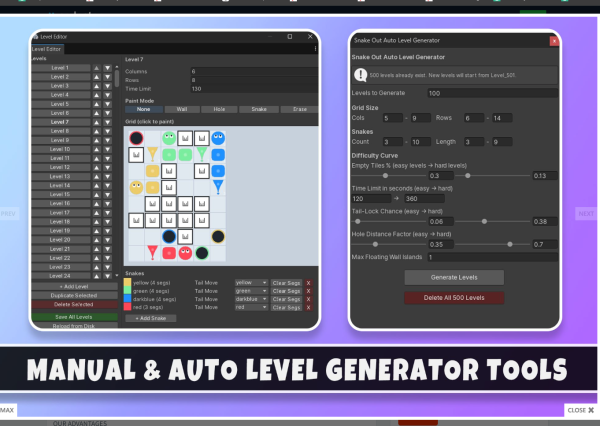Close the Snake Out Auto Level Generator window
Image resolution: width=600 pixels, height=426 pixels.
554,41
